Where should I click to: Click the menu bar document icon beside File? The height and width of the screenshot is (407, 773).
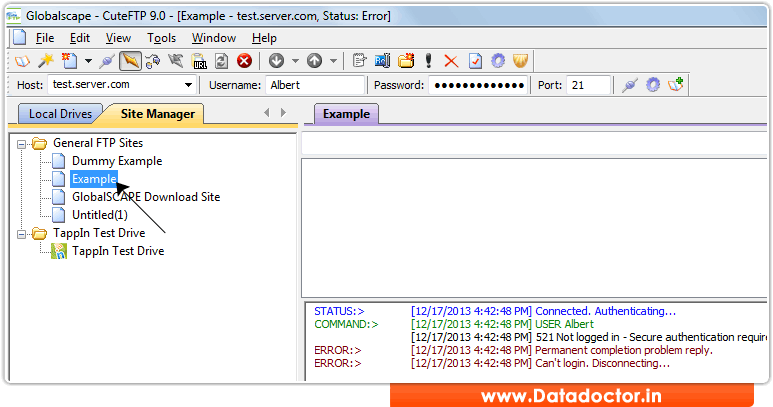(20, 37)
